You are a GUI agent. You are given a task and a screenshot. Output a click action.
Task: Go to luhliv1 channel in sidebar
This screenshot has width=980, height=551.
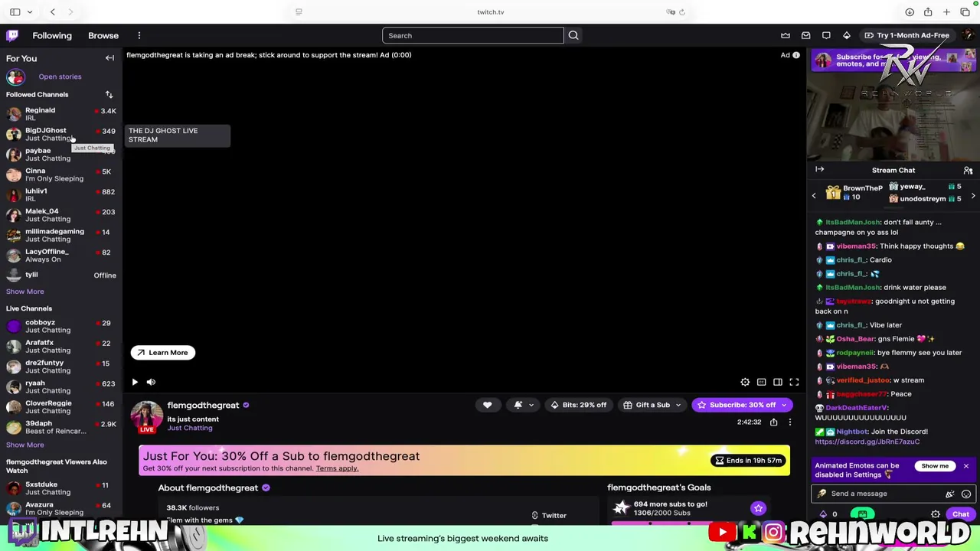[61, 194]
